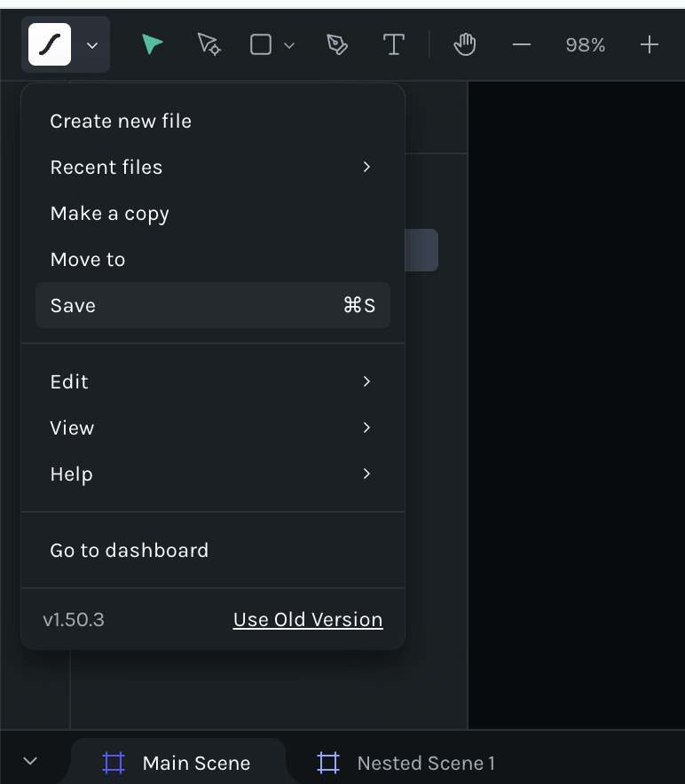Grab the hand pan tool
The width and height of the screenshot is (685, 784).
(x=465, y=43)
